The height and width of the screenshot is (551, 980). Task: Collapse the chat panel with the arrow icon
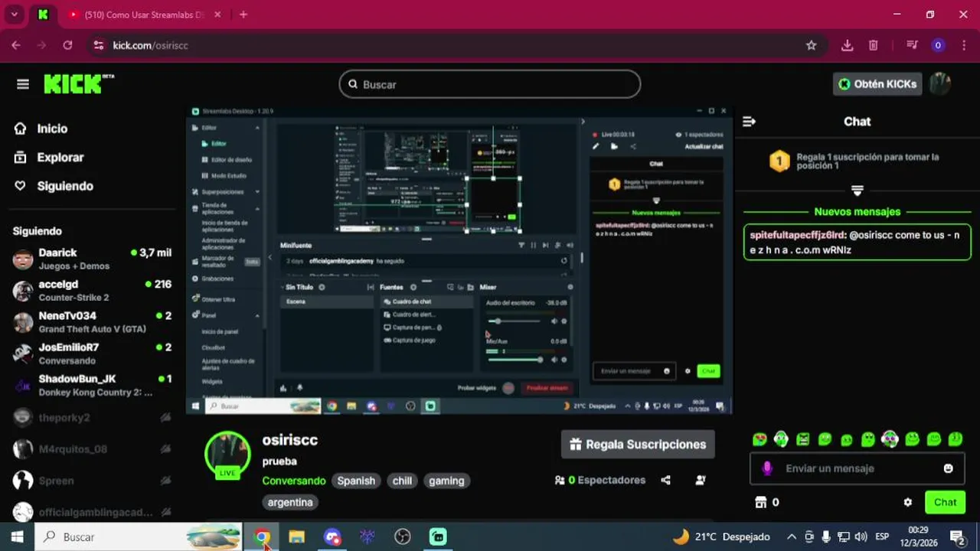coord(750,121)
